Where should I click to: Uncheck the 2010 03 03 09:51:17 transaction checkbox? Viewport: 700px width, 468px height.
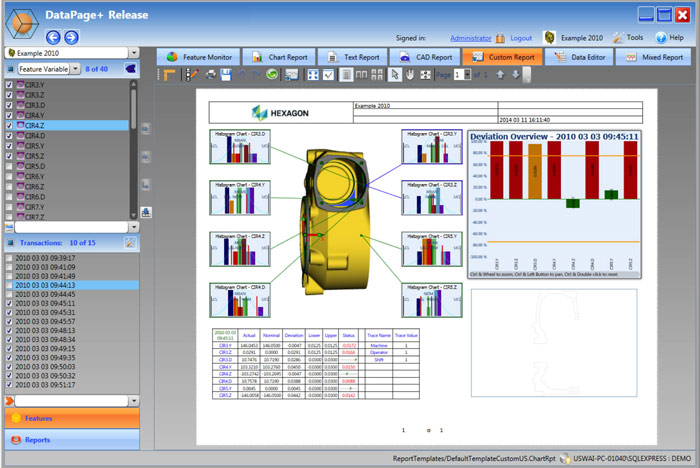[x=9, y=384]
